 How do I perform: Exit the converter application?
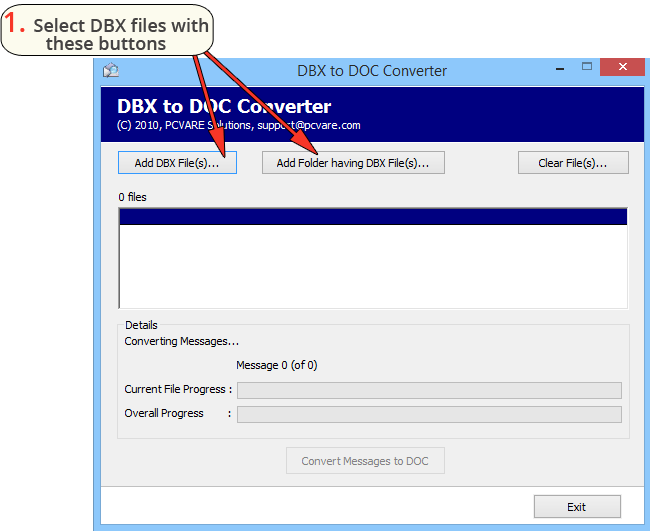577,507
